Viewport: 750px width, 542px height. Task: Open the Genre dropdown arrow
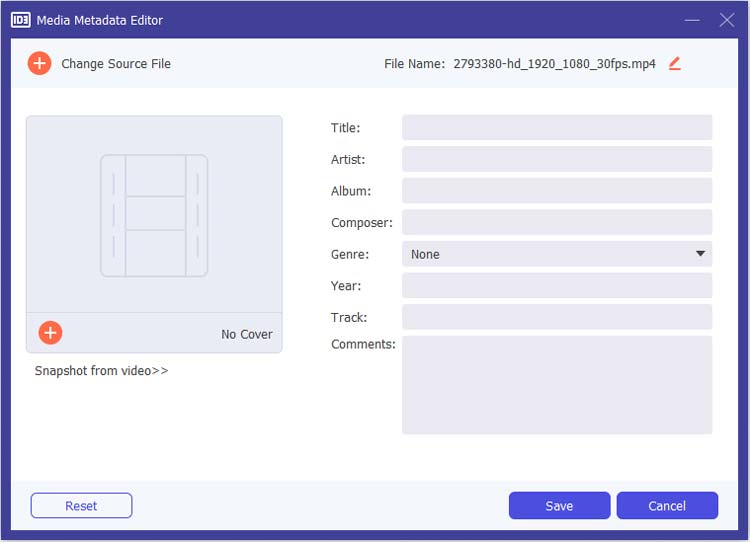[x=700, y=254]
